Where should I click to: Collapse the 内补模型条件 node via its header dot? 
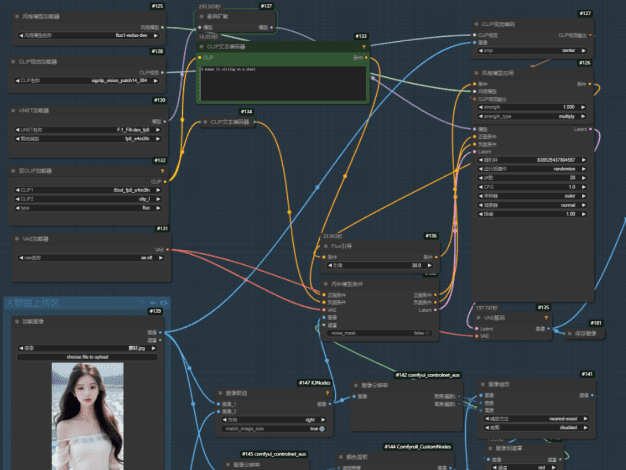[326, 284]
